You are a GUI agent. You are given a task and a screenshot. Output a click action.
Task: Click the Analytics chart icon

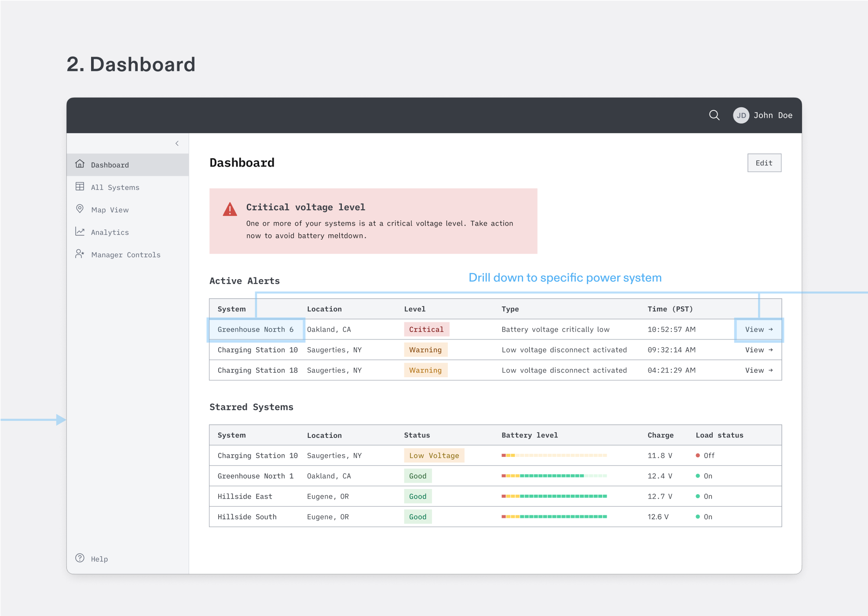click(x=80, y=231)
